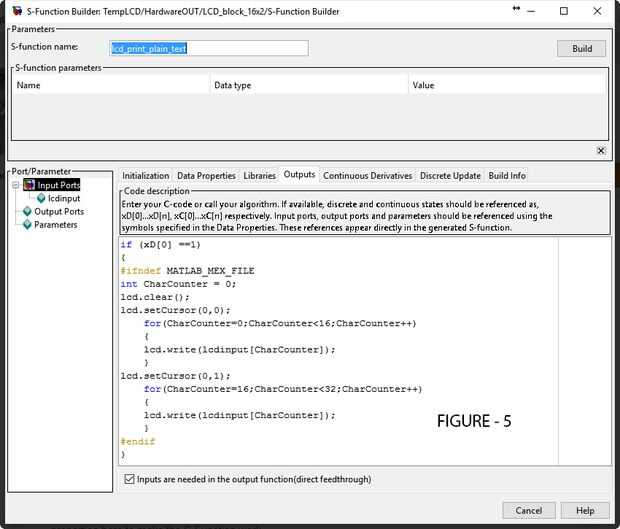
Task: Maximize the S-Function Builder window
Action: tap(564, 11)
